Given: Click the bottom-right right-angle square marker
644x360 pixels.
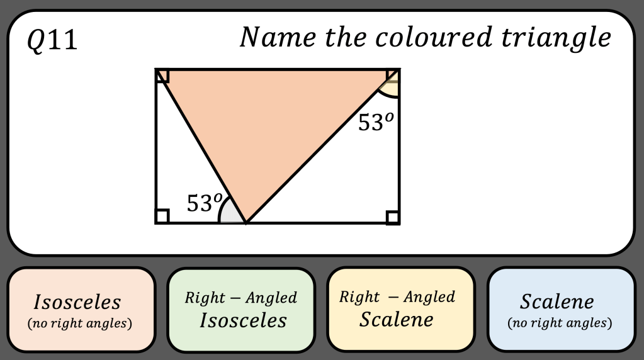Looking at the screenshot, I should [393, 217].
